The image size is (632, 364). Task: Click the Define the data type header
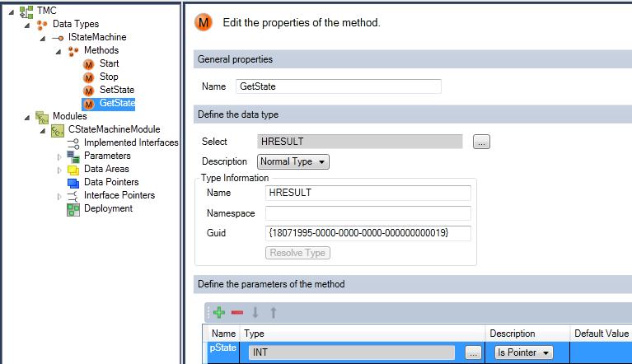(413, 114)
